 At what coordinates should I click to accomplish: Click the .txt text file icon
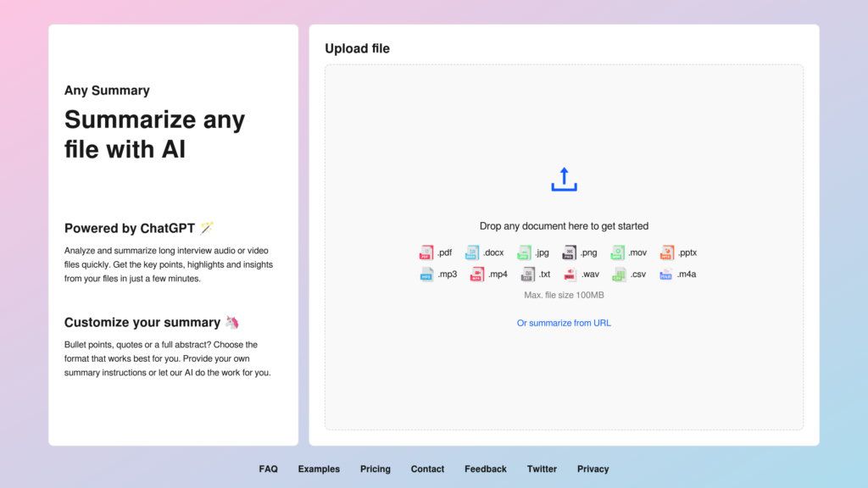tap(529, 274)
